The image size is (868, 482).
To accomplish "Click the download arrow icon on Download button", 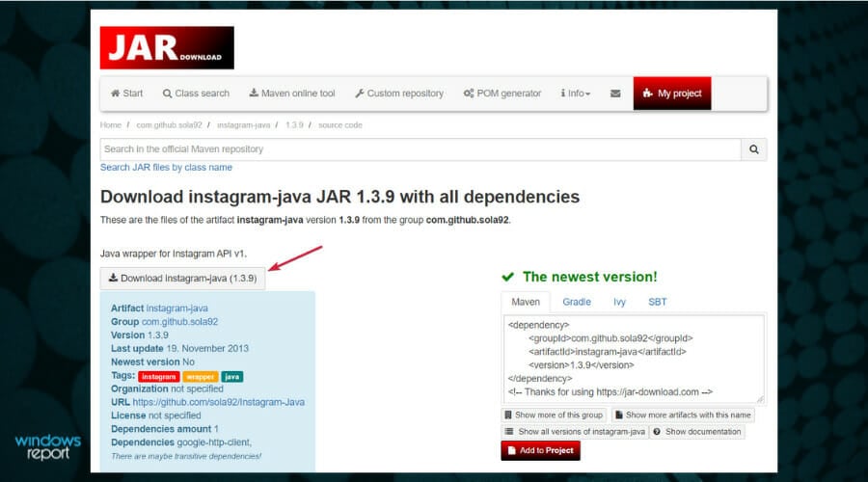I will click(x=114, y=278).
